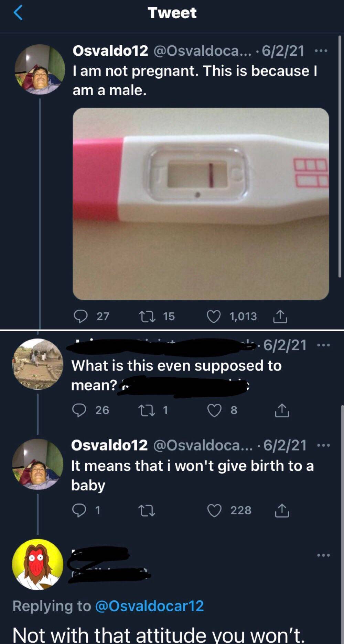View the Zoidberg avatar profile picture
Viewport: 344px width, 644px height.
click(x=38, y=564)
